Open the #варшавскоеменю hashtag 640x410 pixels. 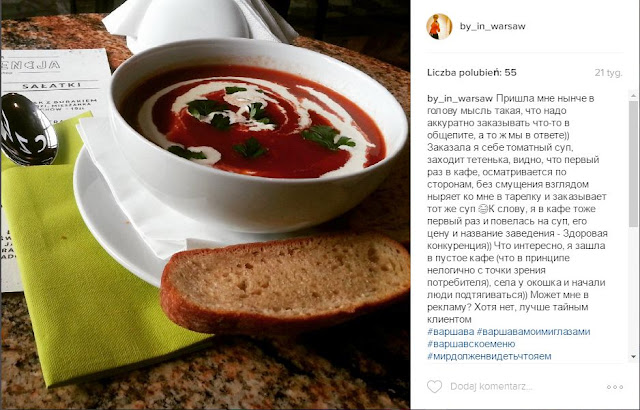click(471, 344)
